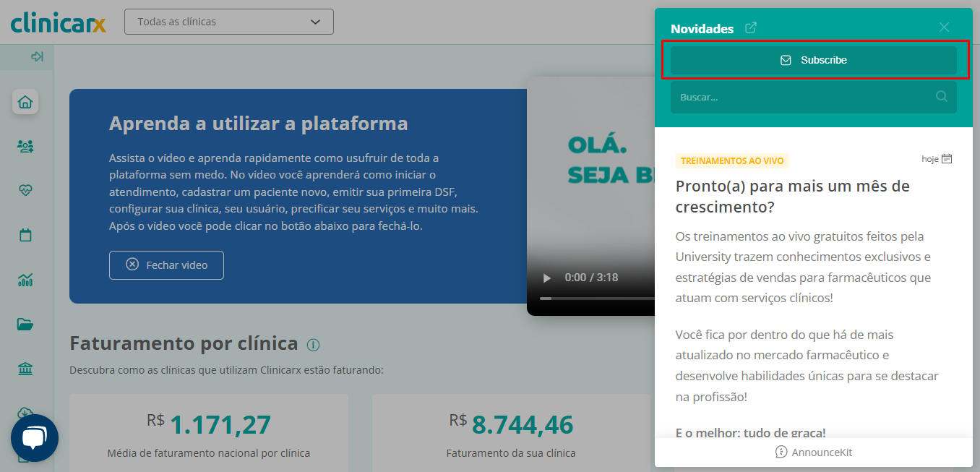Play the tutorial video

pyautogui.click(x=547, y=278)
